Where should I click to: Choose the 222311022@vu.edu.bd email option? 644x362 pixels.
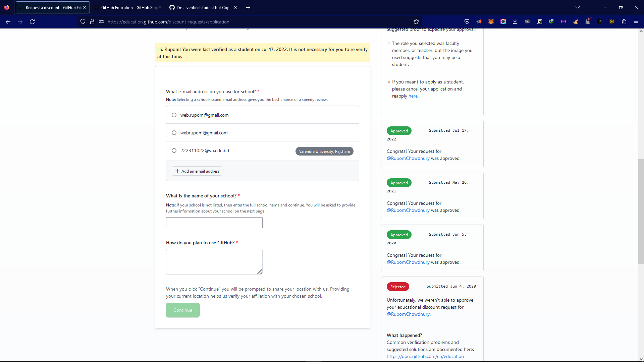pos(174,150)
